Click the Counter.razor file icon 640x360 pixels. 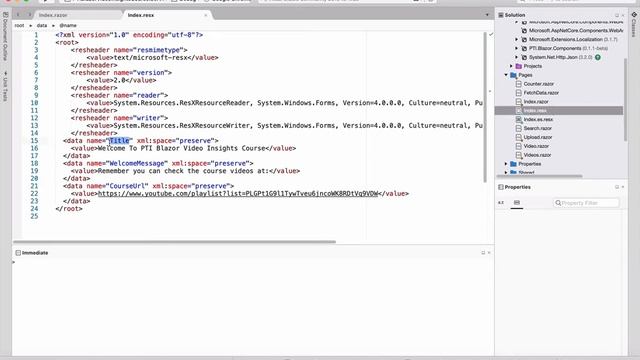[x=519, y=84]
